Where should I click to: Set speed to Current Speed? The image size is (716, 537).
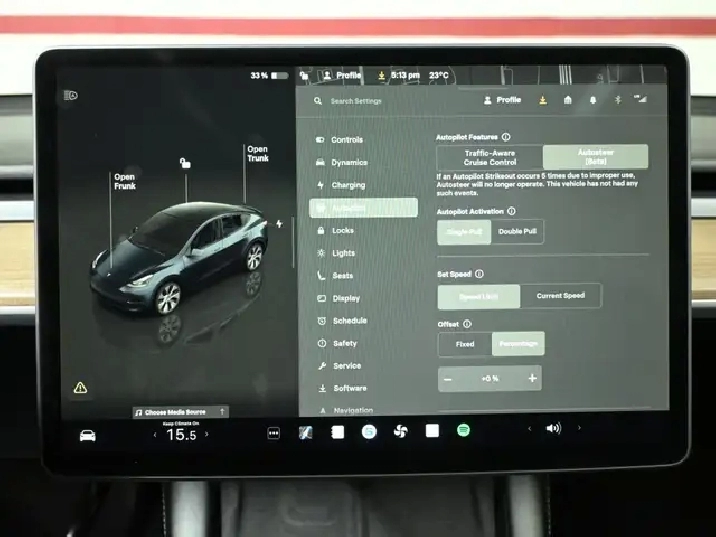click(560, 296)
